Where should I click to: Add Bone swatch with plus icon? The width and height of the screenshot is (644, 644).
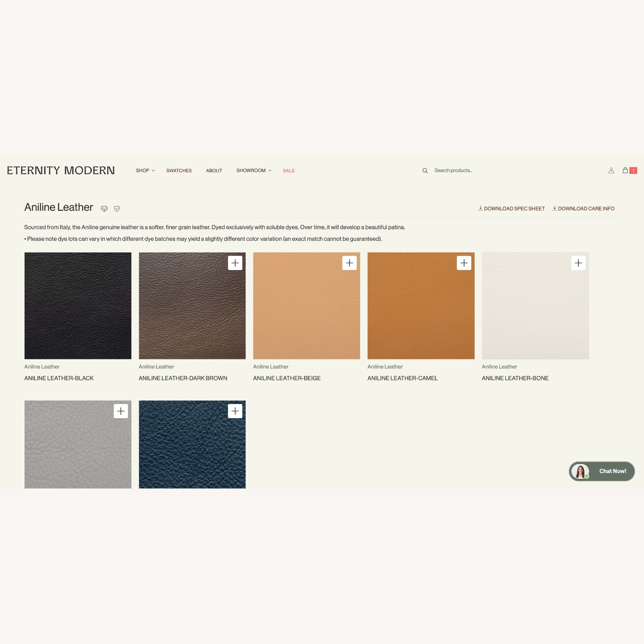click(578, 263)
